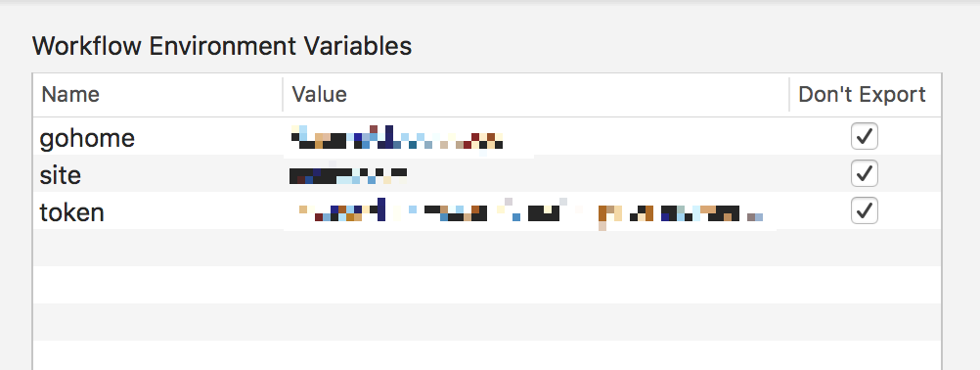Viewport: 980px width, 370px height.
Task: Click the obscured value of site
Action: (349, 175)
